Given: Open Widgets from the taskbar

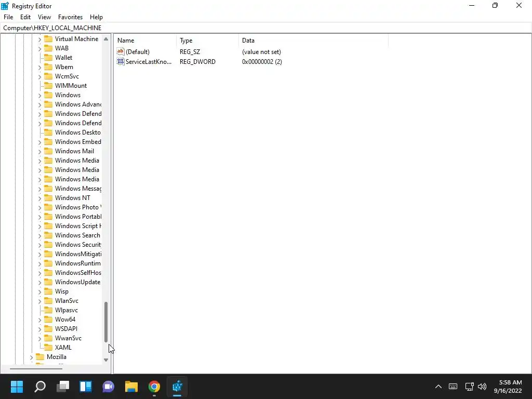Looking at the screenshot, I should [86, 386].
